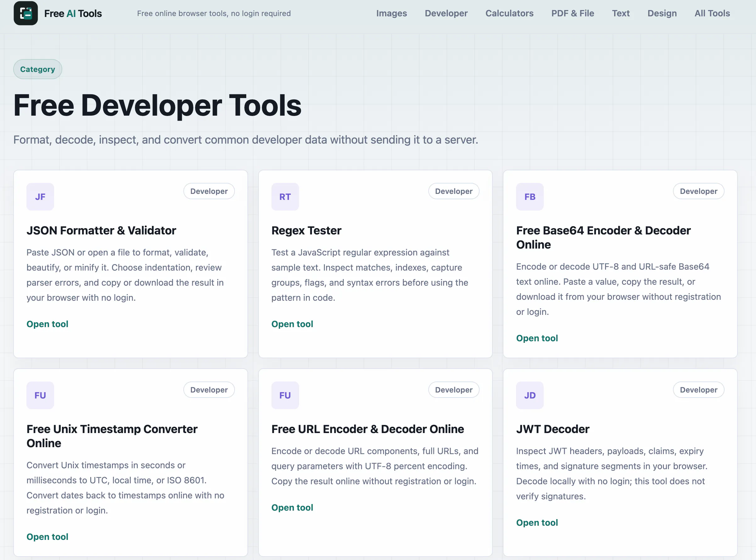
Task: Click the Category badge above the page title
Action: (x=38, y=69)
